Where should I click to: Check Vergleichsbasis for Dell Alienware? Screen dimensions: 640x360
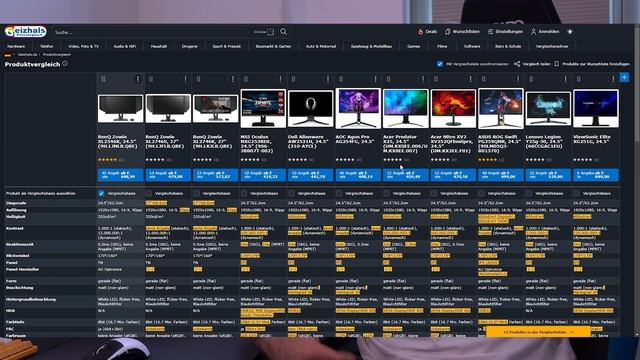pyautogui.click(x=291, y=193)
